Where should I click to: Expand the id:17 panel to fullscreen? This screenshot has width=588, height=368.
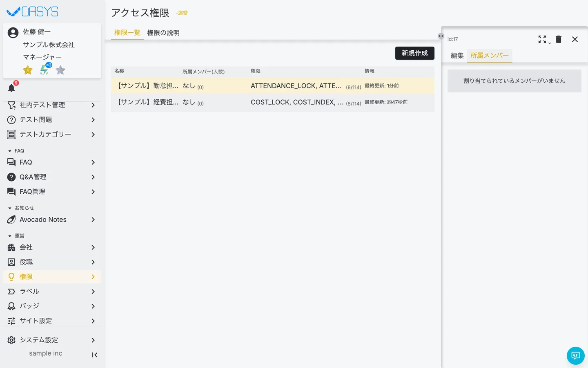click(542, 39)
